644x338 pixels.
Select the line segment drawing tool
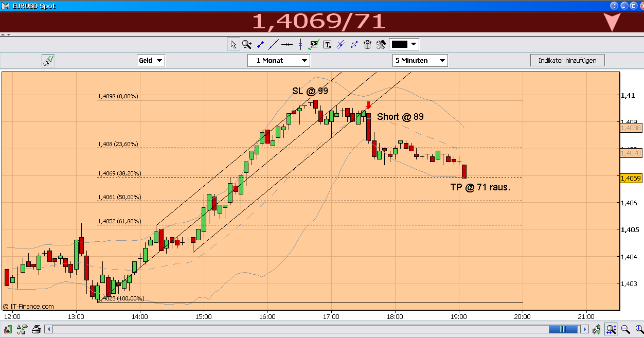tap(260, 44)
